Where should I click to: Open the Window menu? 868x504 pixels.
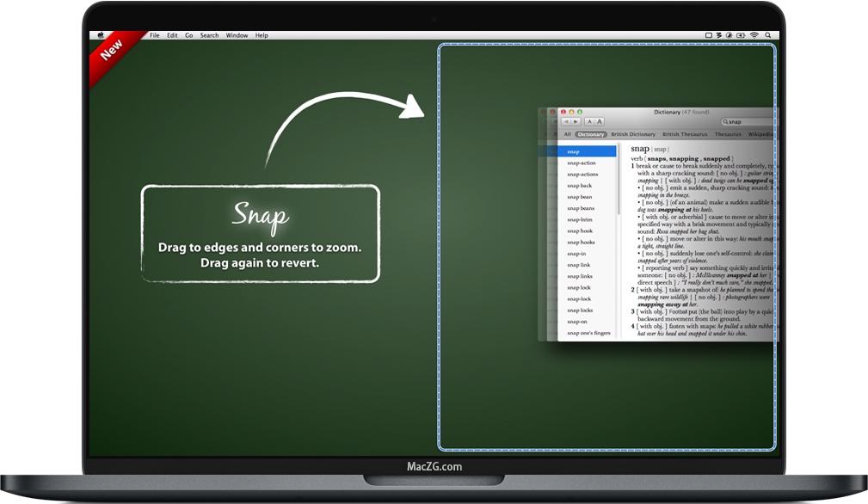click(x=236, y=35)
